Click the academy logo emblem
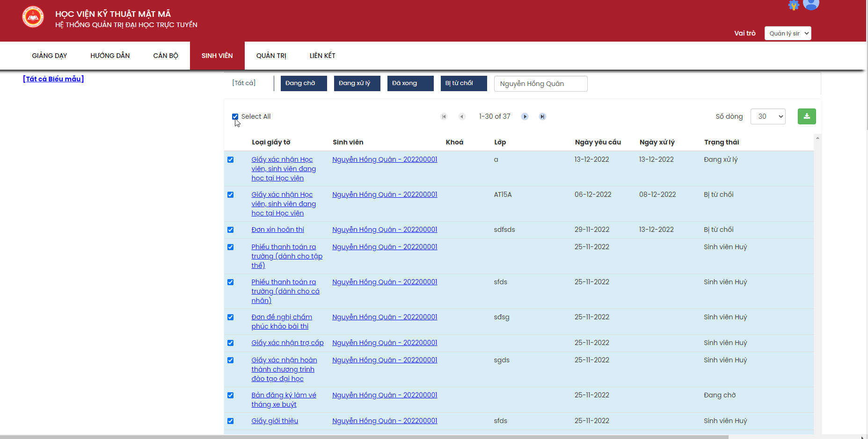 (x=33, y=17)
